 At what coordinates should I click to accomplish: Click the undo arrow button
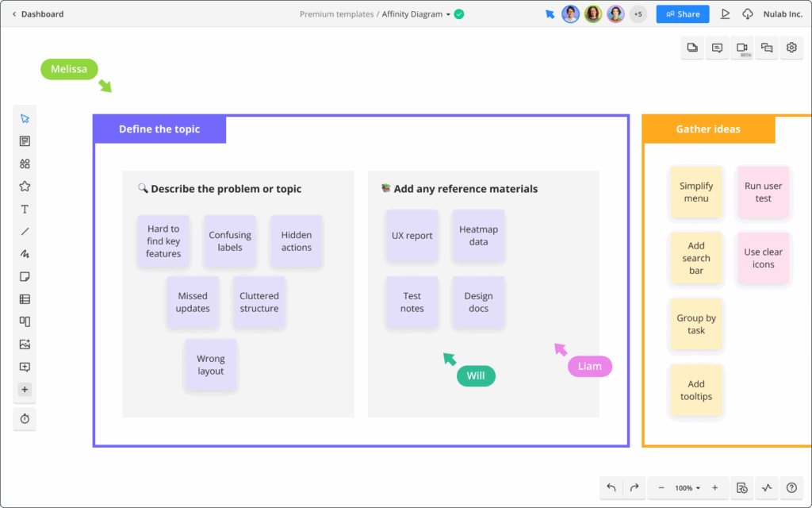click(611, 487)
